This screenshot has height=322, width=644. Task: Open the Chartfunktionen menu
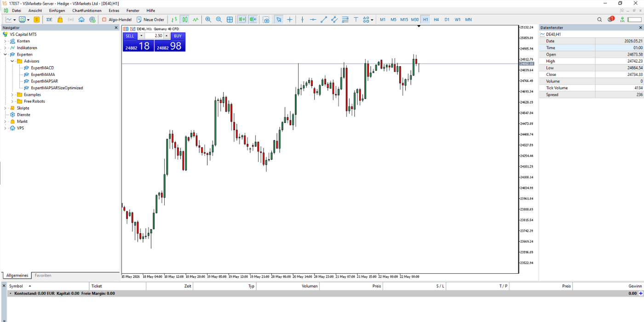coord(87,11)
